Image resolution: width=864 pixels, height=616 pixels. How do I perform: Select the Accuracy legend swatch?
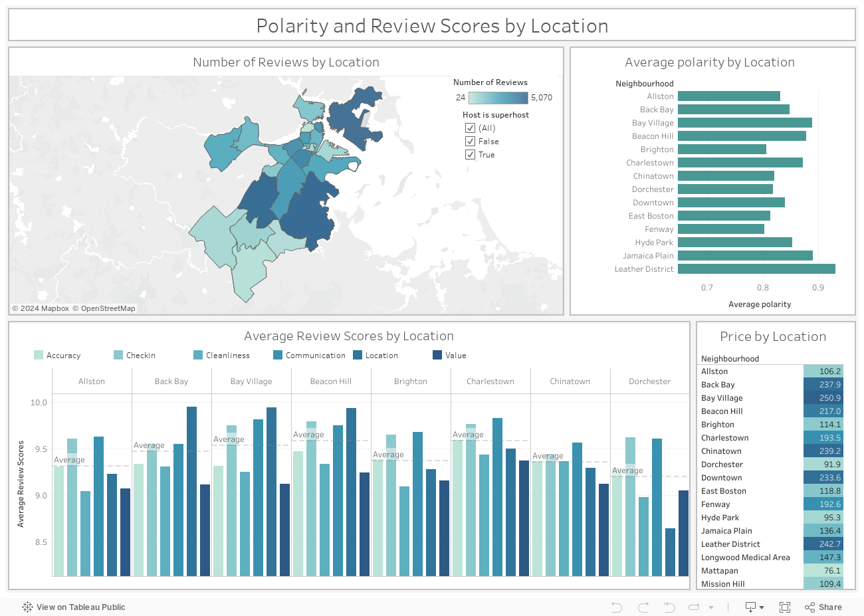click(39, 355)
